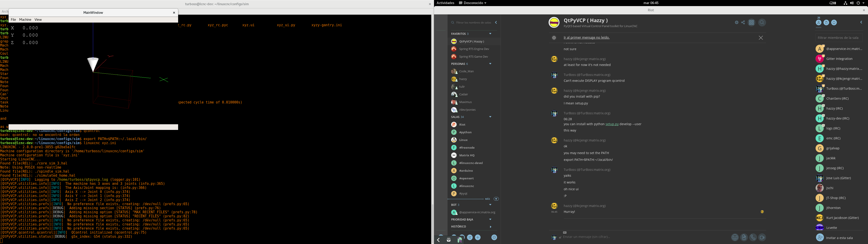
Task: Click the network icon in system tray
Action: (845, 3)
